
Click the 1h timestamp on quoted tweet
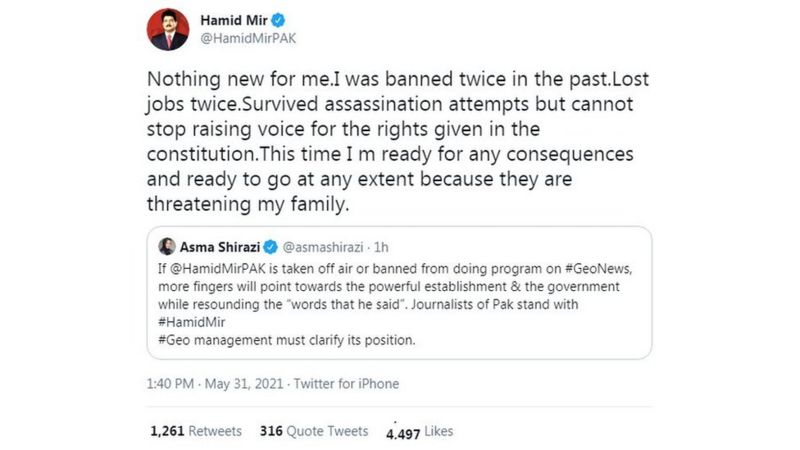click(381, 247)
